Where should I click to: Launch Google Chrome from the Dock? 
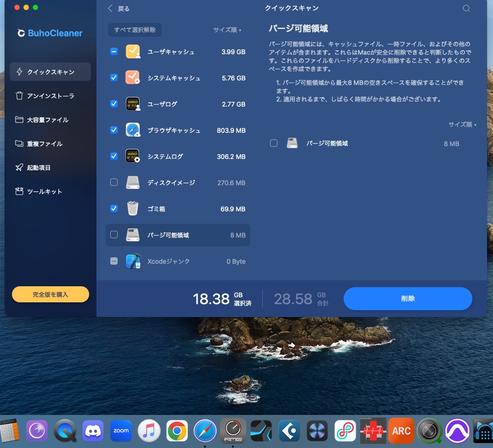pos(177,431)
